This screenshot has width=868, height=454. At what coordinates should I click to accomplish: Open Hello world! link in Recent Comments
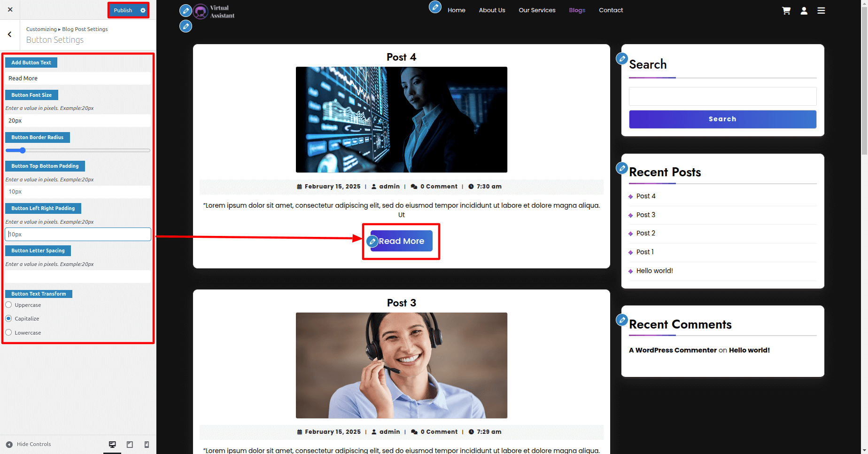pos(749,350)
